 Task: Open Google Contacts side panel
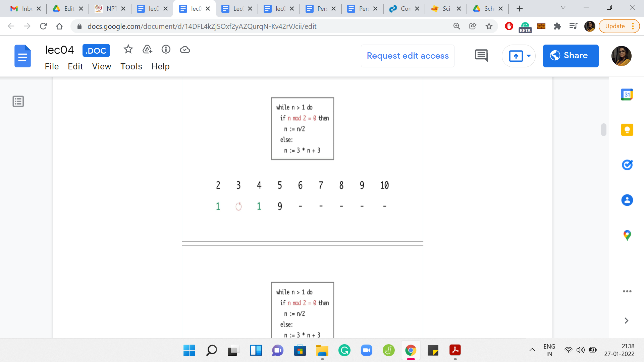[627, 200]
